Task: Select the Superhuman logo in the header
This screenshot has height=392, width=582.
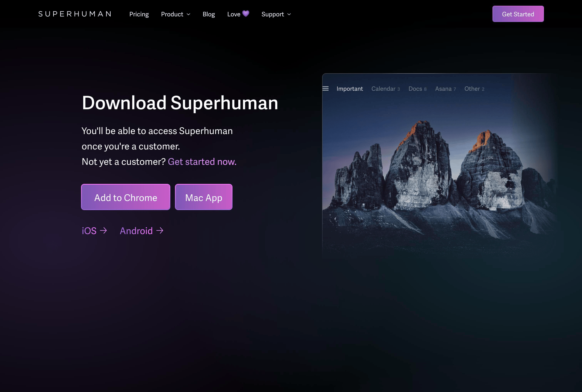Action: (x=75, y=14)
